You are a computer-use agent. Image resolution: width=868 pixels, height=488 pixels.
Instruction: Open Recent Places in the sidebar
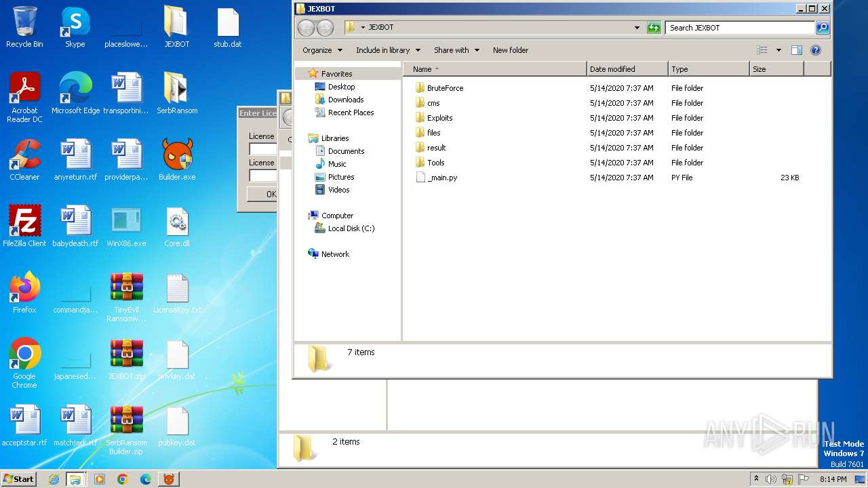[351, 113]
